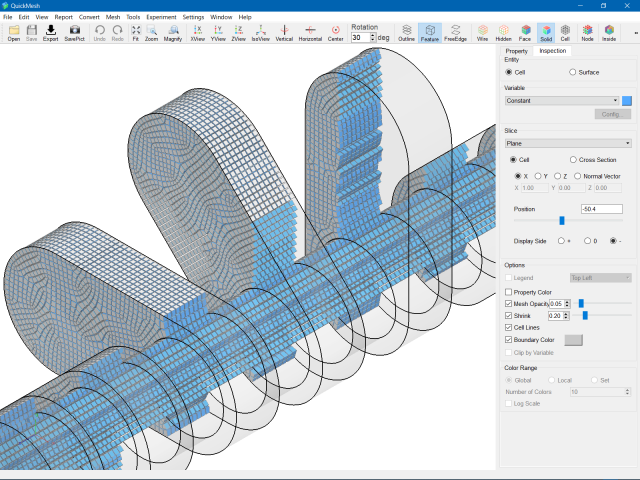Enable Wire rendering mode
The image size is (640, 480).
[482, 33]
